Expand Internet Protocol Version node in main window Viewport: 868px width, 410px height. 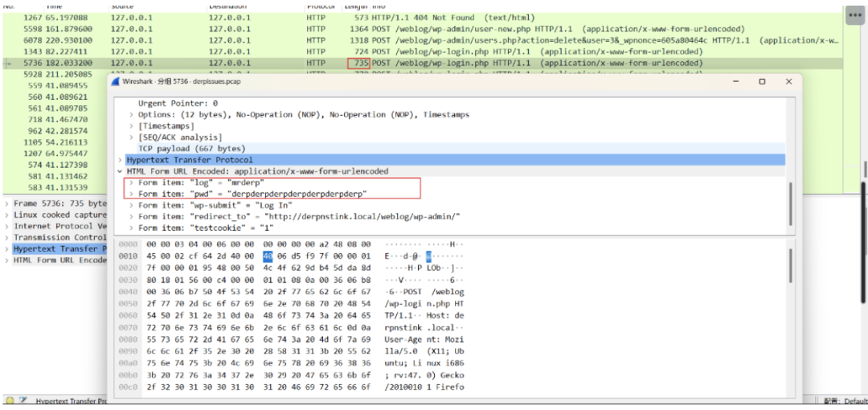pos(6,226)
